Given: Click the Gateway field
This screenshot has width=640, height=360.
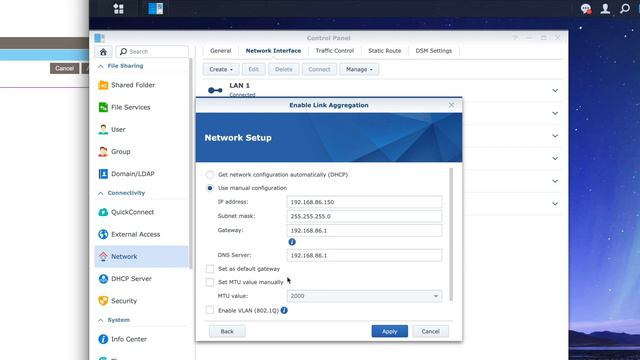Looking at the screenshot, I should tap(364, 231).
